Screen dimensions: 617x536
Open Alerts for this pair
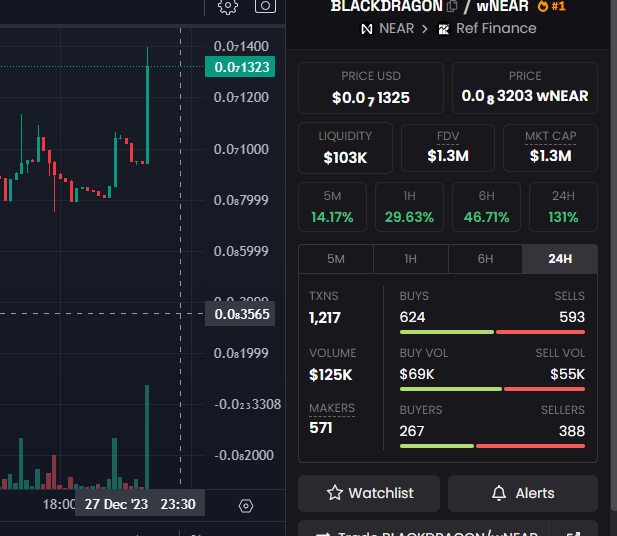523,493
